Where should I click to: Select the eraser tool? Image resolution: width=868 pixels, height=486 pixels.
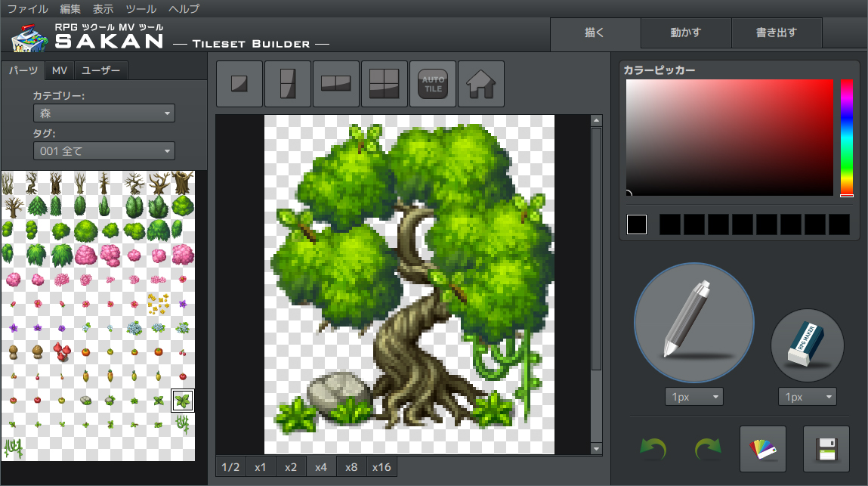coord(807,345)
